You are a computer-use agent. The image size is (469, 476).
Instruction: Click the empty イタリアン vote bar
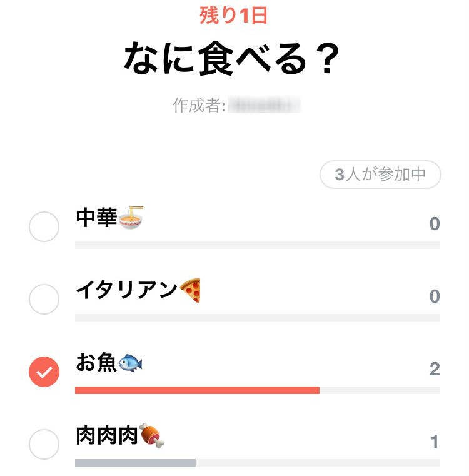(257, 318)
